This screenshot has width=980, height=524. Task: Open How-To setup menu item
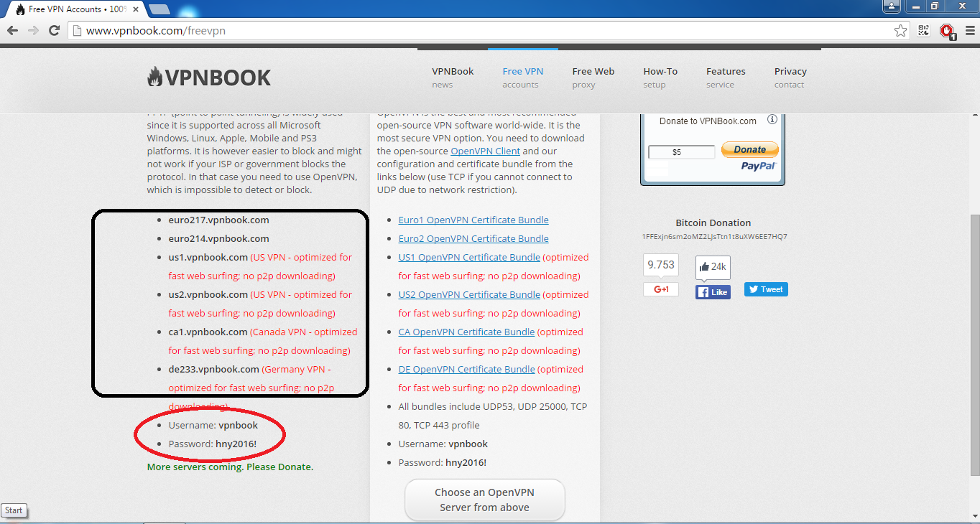click(660, 78)
